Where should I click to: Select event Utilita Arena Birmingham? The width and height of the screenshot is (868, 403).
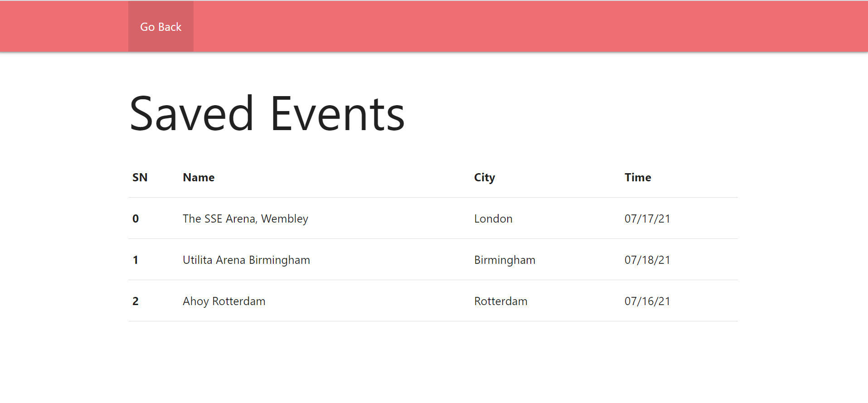coord(246,260)
